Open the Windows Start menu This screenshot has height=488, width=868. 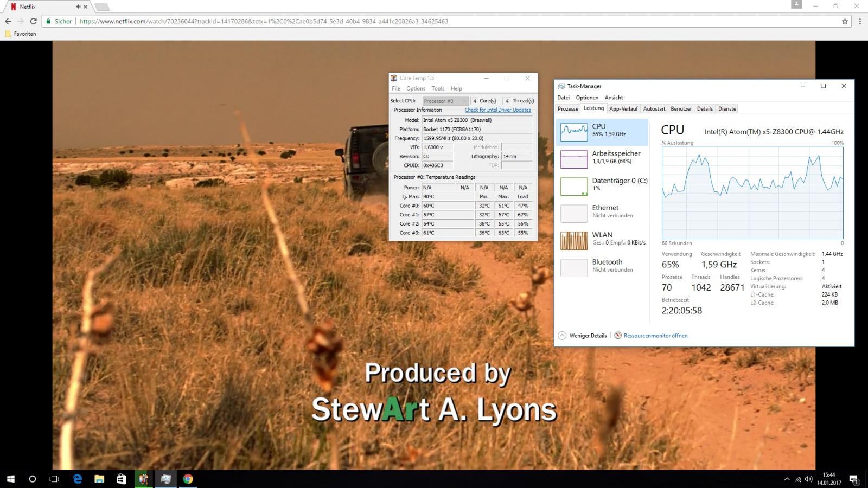(x=10, y=479)
